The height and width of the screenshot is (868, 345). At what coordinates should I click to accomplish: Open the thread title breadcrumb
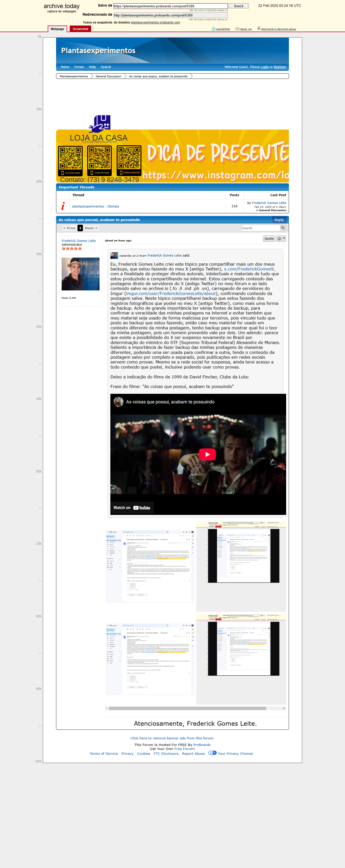click(x=158, y=77)
